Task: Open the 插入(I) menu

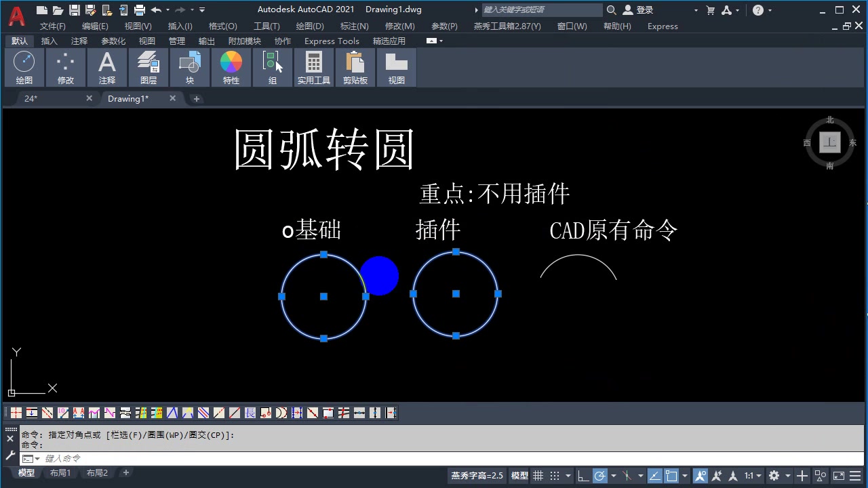Action: [x=179, y=26]
